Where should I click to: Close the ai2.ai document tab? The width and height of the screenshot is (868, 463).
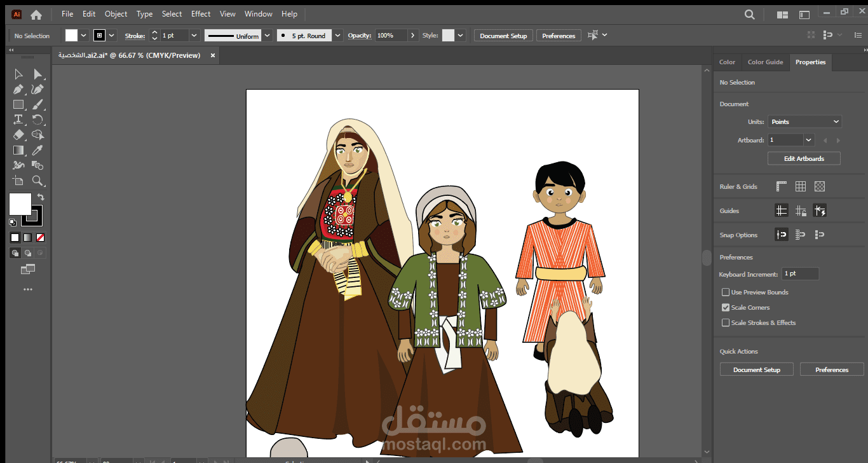[x=213, y=55]
